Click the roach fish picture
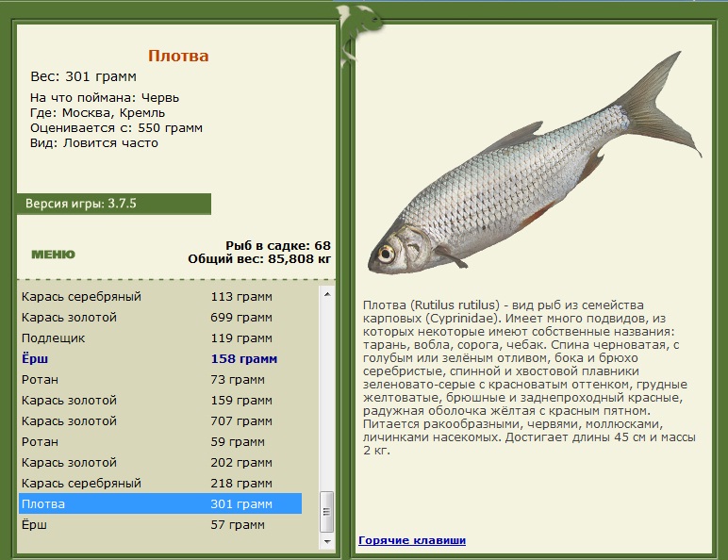This screenshot has height=560, width=728. click(x=535, y=162)
